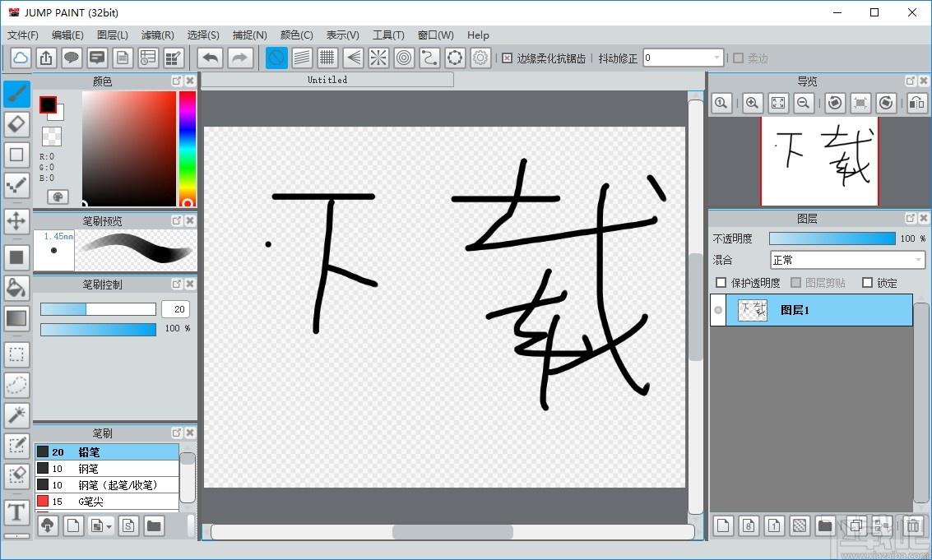Open the 混合 blend mode dropdown
The width and height of the screenshot is (932, 560).
tap(847, 260)
